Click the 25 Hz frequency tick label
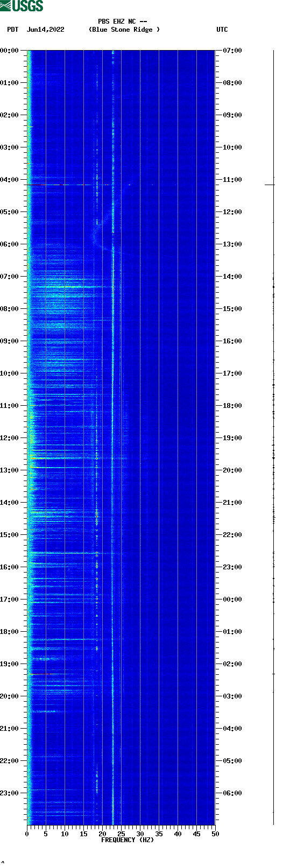This screenshot has width=297, height=868. tap(121, 834)
